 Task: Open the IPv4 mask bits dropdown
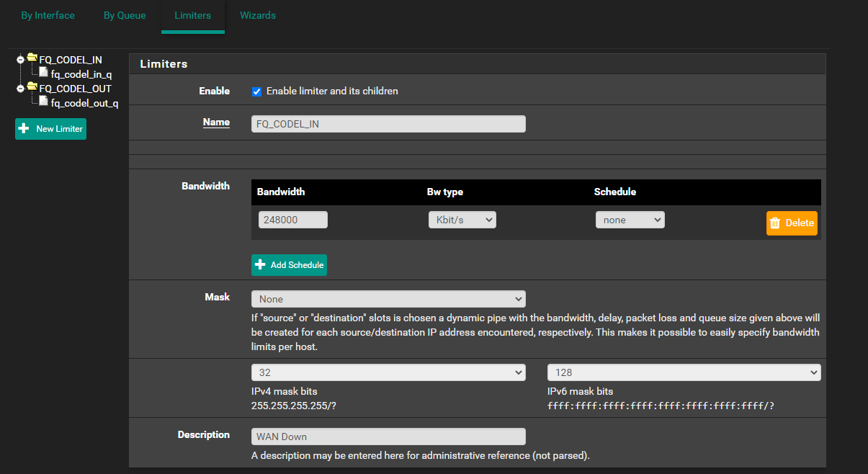[x=388, y=372]
